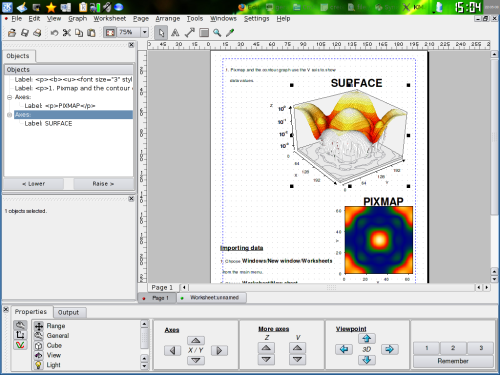Viewport: 500px width, 375px height.
Task: Collapse the selected Axes tree node
Action: tap(10, 115)
